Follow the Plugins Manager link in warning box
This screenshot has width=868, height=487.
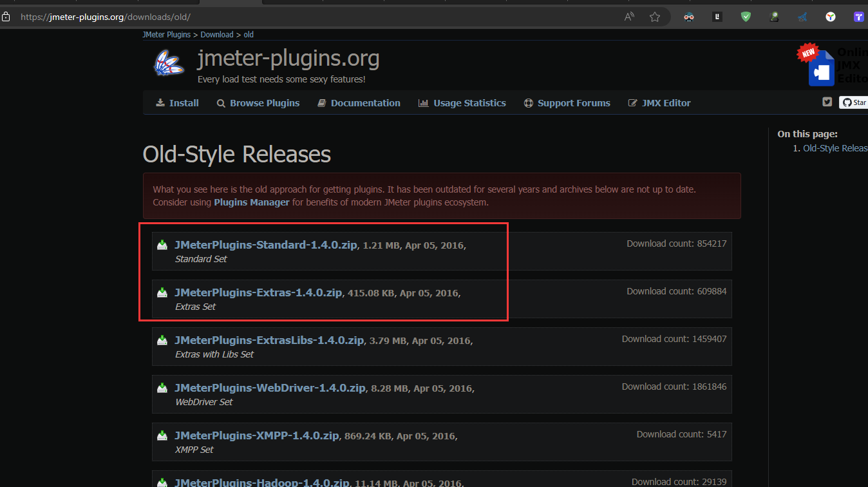252,202
